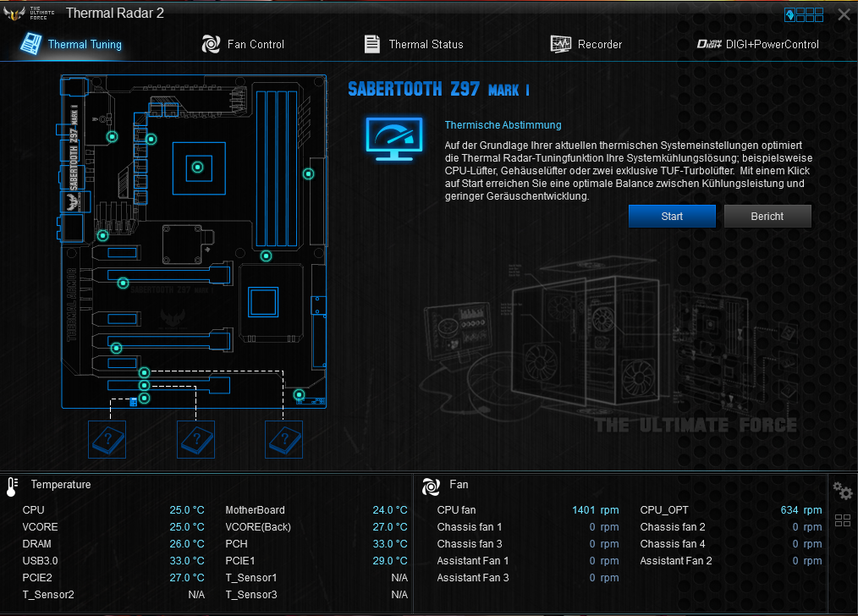Image resolution: width=858 pixels, height=616 pixels.
Task: Click the Chassis fan 1 label
Action: (470, 527)
